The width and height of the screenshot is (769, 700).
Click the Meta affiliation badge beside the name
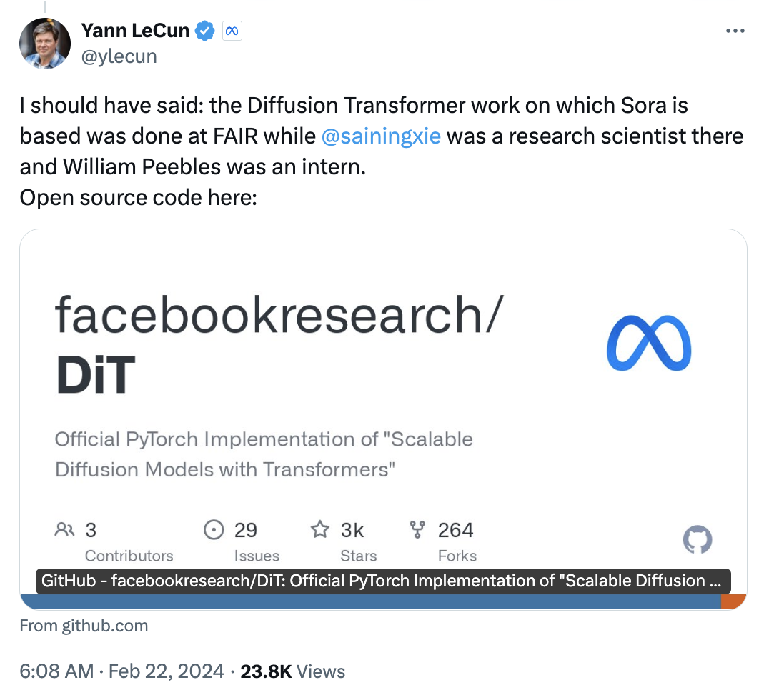(x=232, y=31)
